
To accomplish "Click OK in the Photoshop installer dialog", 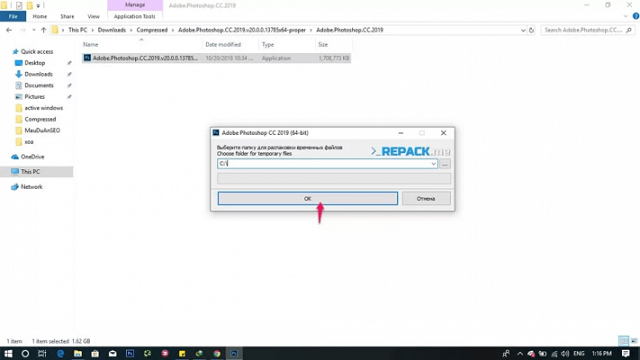I will point(307,198).
